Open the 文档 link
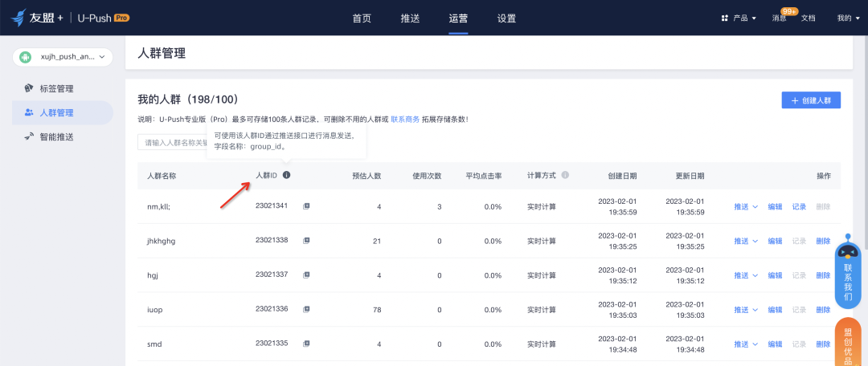 tap(809, 18)
